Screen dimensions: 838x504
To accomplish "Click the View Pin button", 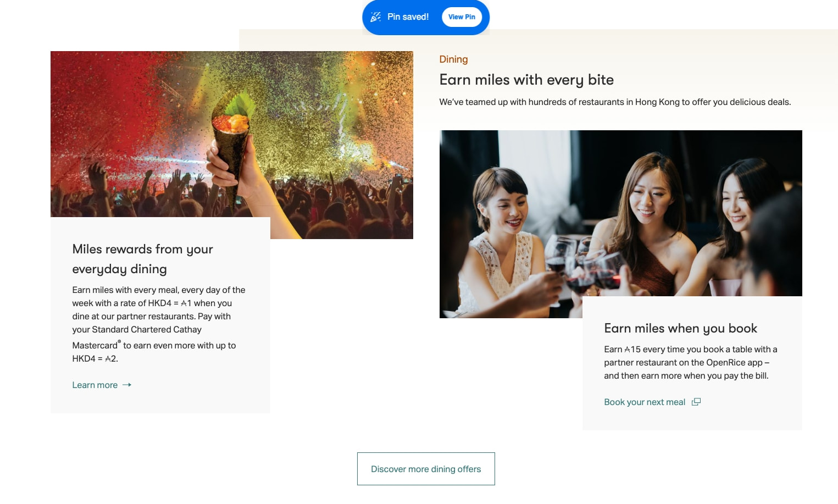I will (x=462, y=17).
